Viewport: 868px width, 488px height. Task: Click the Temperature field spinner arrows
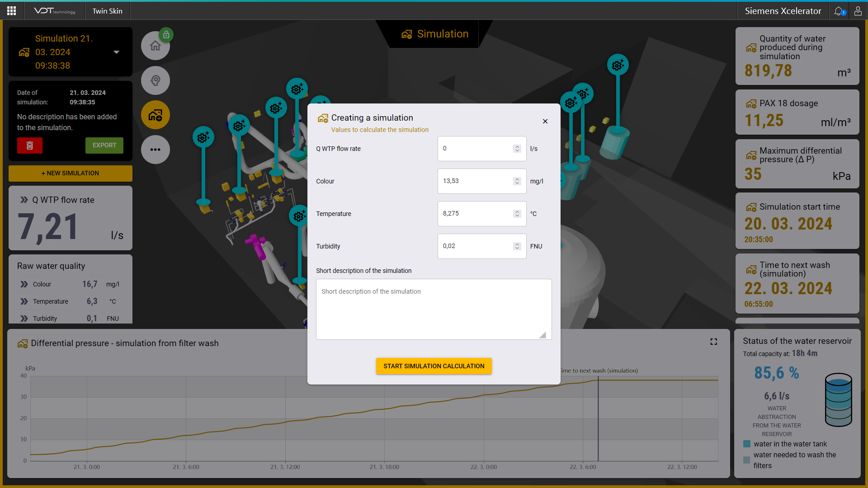click(x=517, y=214)
